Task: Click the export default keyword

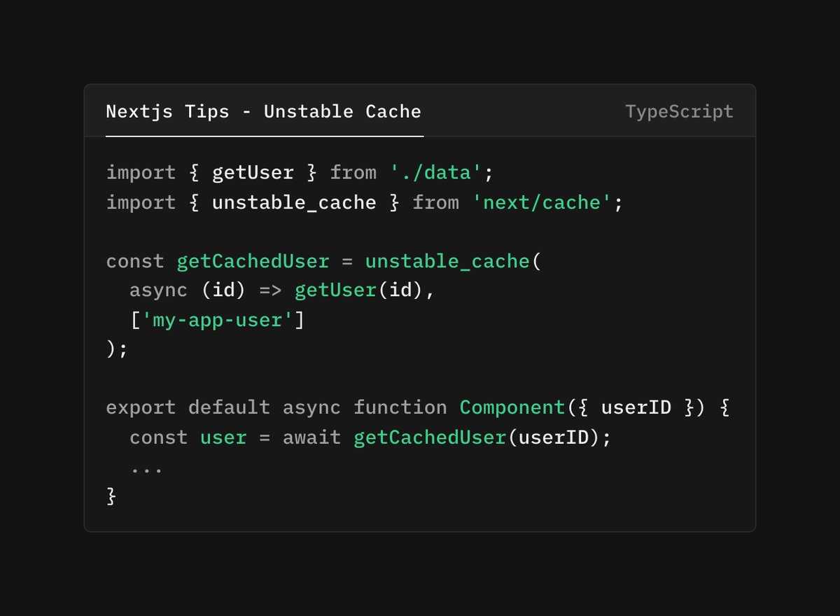Action: (187, 407)
